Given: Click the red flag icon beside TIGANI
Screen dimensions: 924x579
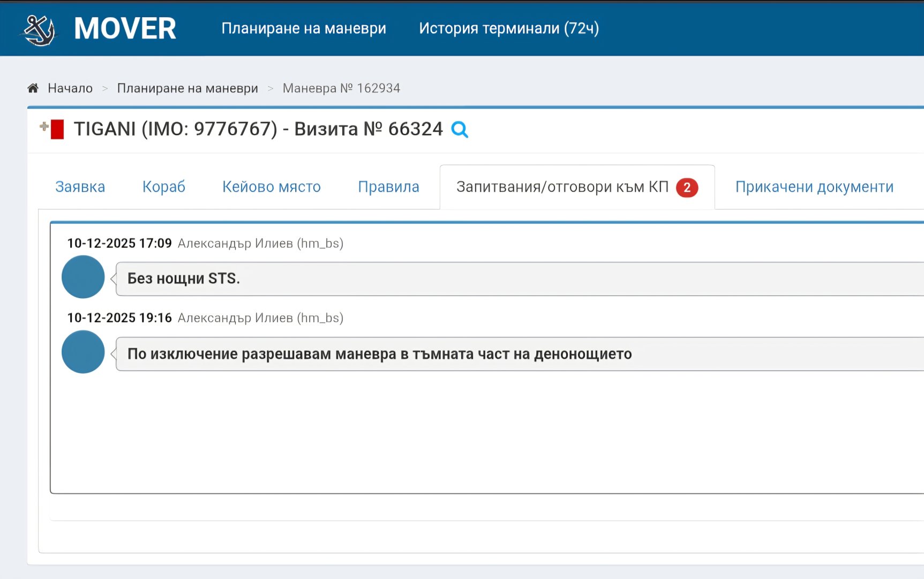Looking at the screenshot, I should [57, 128].
